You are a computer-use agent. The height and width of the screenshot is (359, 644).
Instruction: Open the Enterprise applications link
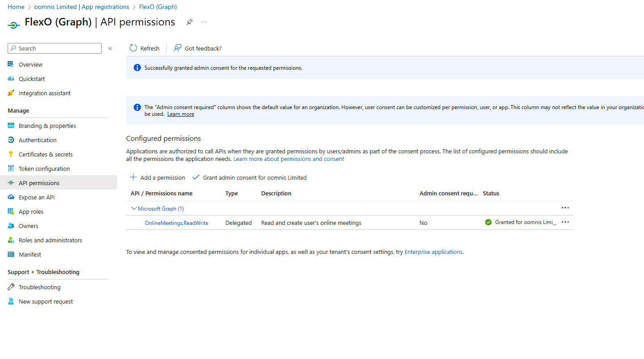433,252
